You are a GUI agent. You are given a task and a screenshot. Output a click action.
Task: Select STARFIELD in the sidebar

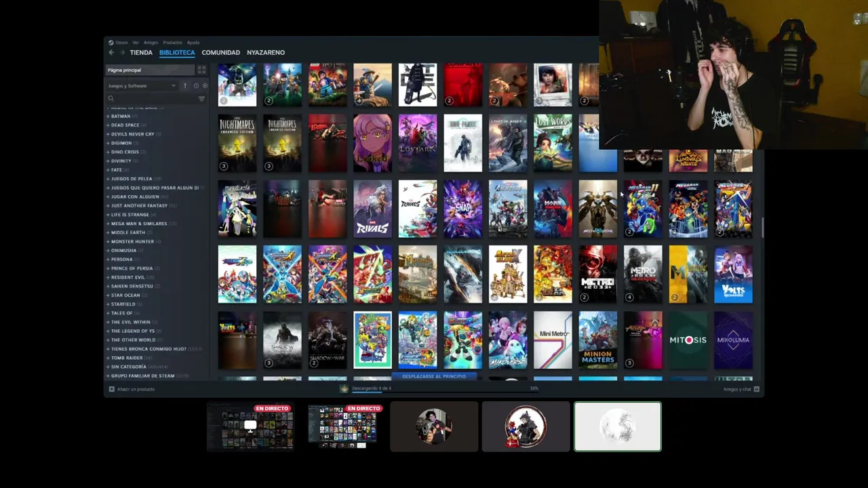click(x=123, y=304)
